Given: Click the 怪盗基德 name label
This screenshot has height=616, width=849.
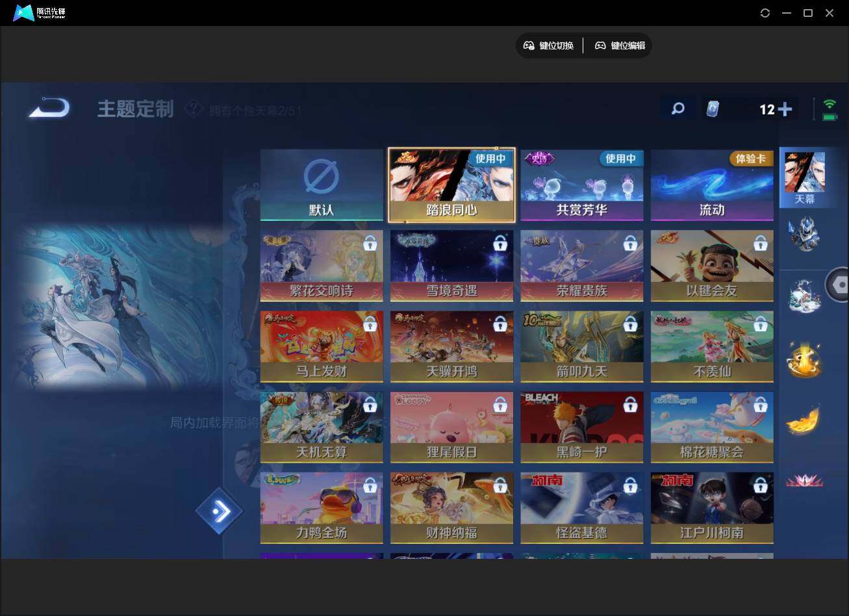Looking at the screenshot, I should pyautogui.click(x=582, y=533).
